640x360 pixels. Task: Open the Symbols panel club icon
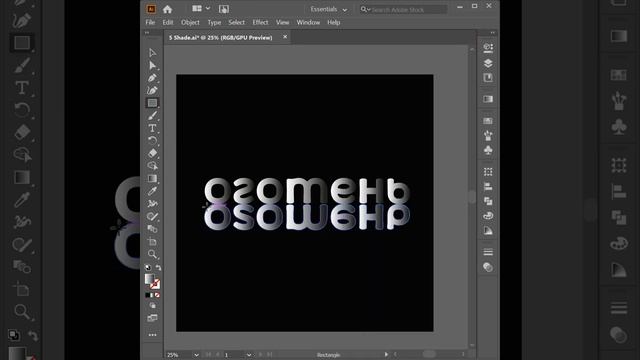(x=488, y=151)
